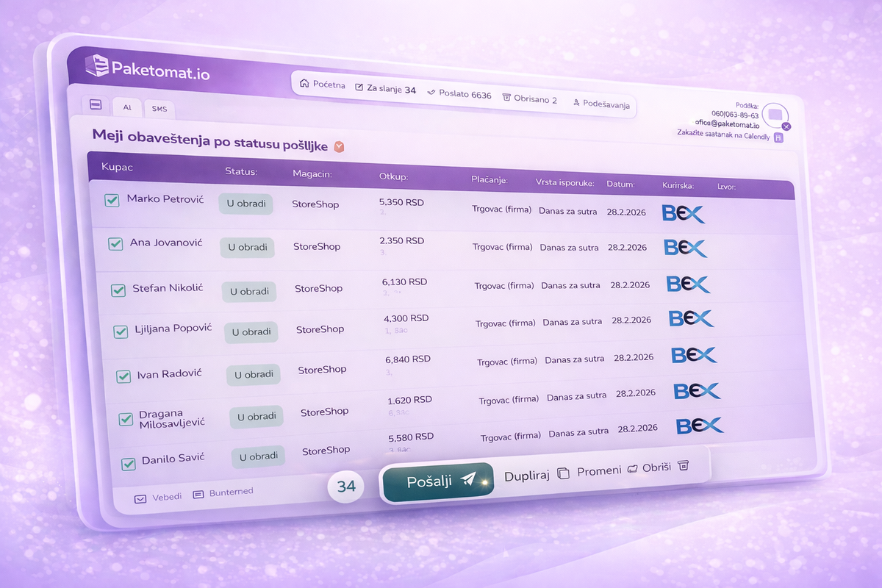
Task: Click the Ljiljana Popović customer name
Action: pyautogui.click(x=173, y=328)
